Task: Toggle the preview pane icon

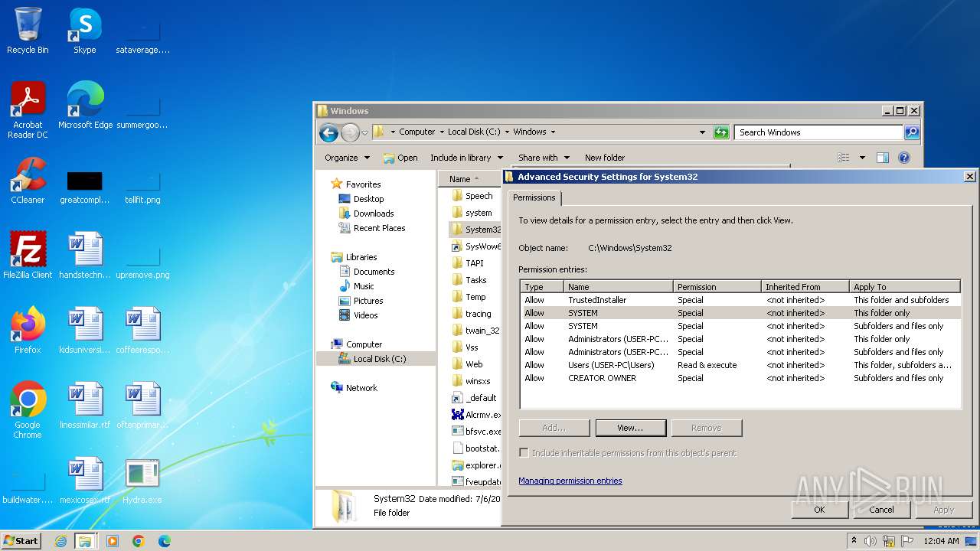Action: pyautogui.click(x=883, y=158)
